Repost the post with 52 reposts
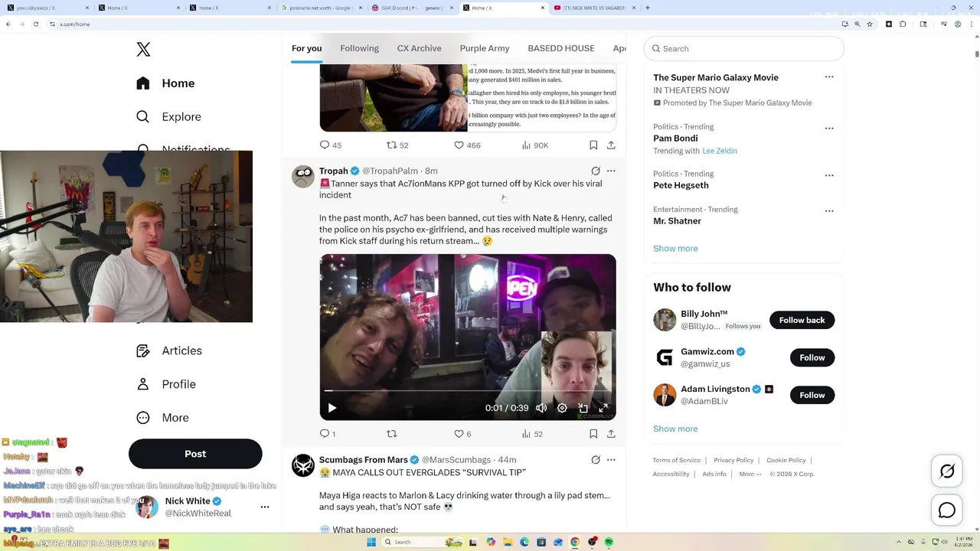 [x=397, y=145]
